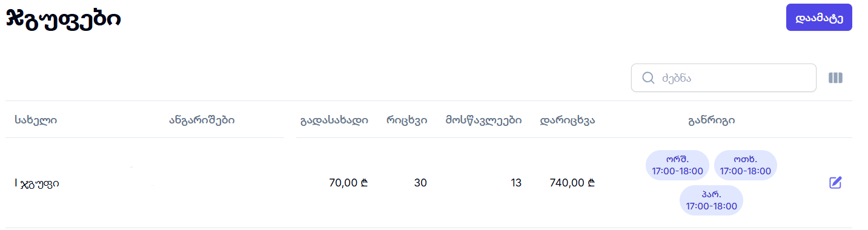Open the I ჯგუფი group name
This screenshot has height=230, width=868.
click(37, 183)
